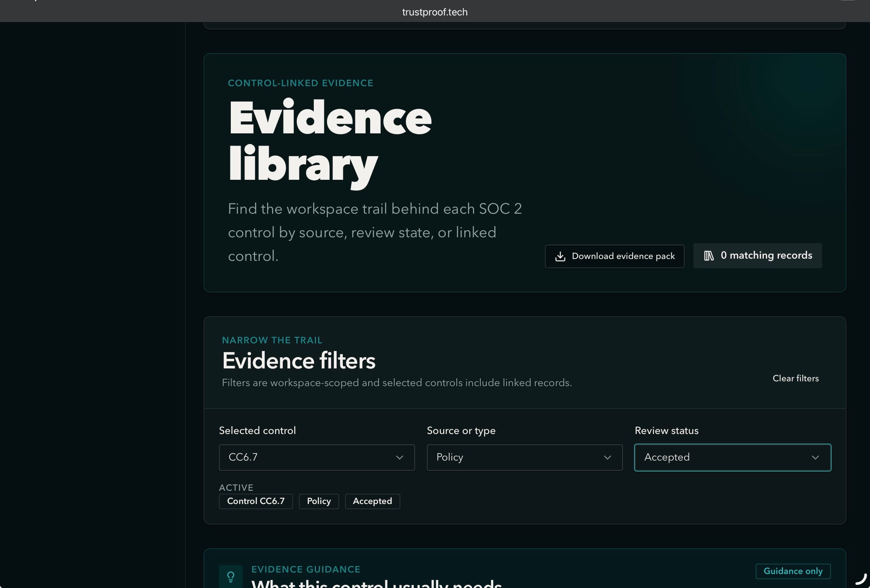Click the 0 matching records badge
Viewport: 870px width, 588px height.
point(757,255)
